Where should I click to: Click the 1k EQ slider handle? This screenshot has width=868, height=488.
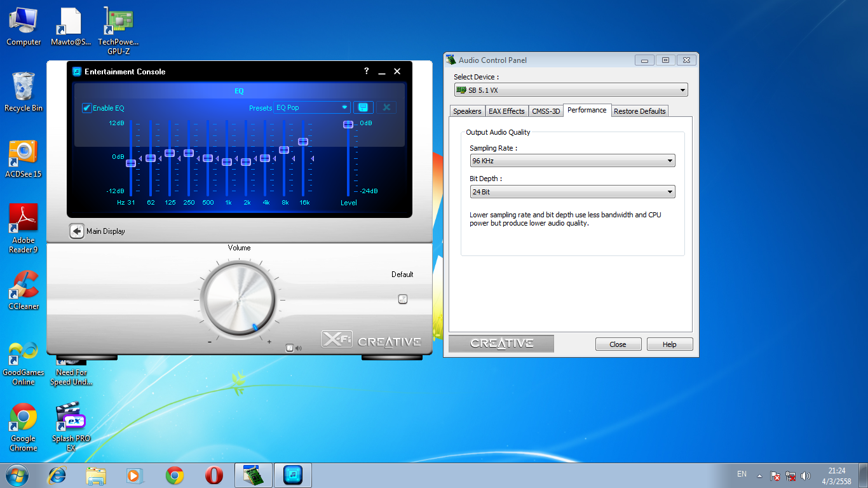(227, 161)
